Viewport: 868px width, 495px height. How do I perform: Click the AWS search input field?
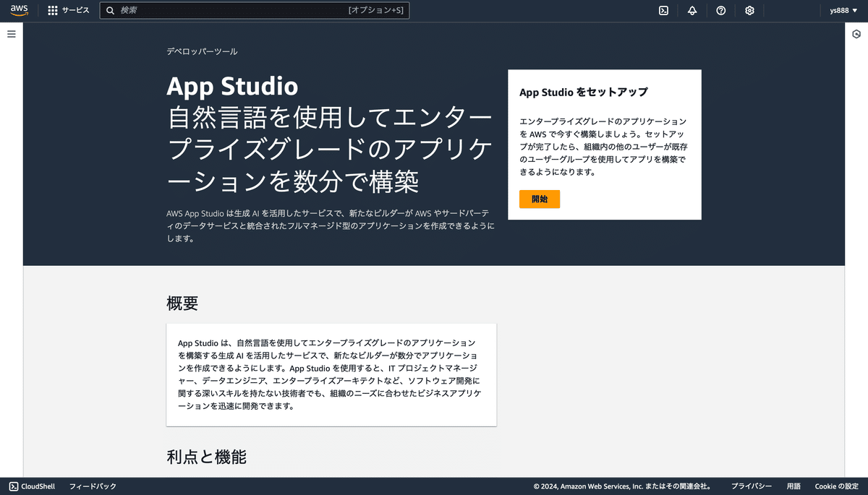tap(253, 10)
